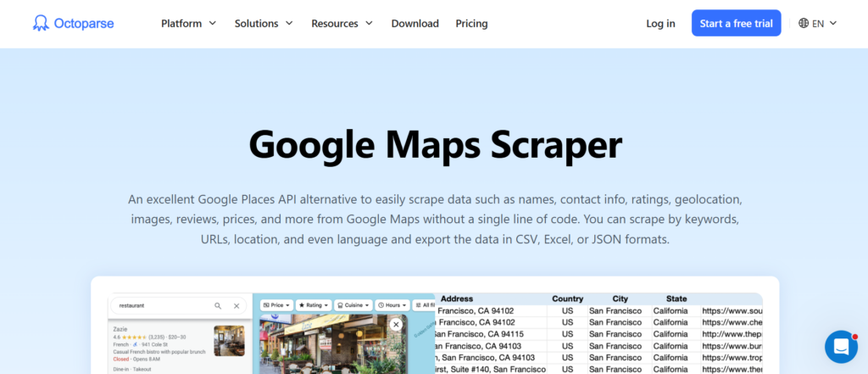The image size is (868, 374).
Task: Clear the restaurant search with X icon
Action: coord(236,306)
